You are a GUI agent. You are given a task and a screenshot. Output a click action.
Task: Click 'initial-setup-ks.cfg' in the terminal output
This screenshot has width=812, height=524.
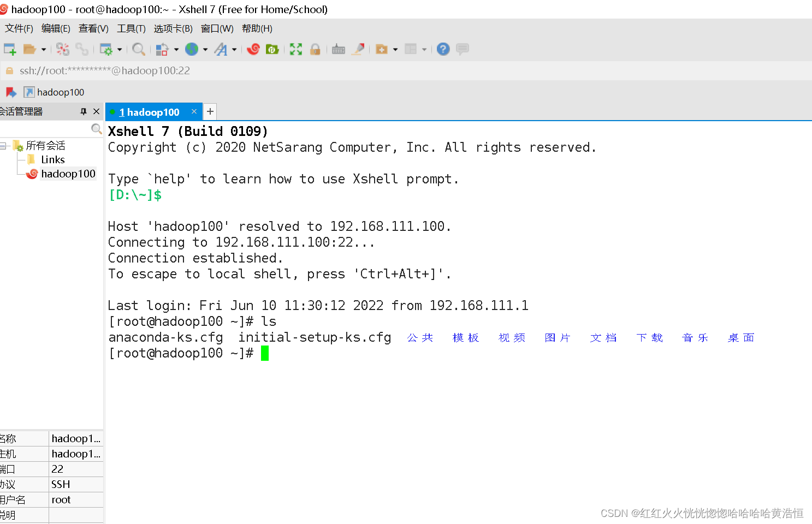pyautogui.click(x=315, y=337)
